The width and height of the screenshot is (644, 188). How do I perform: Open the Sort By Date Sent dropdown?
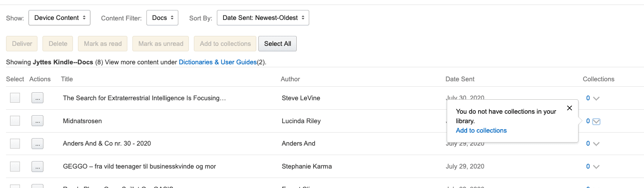click(x=263, y=18)
